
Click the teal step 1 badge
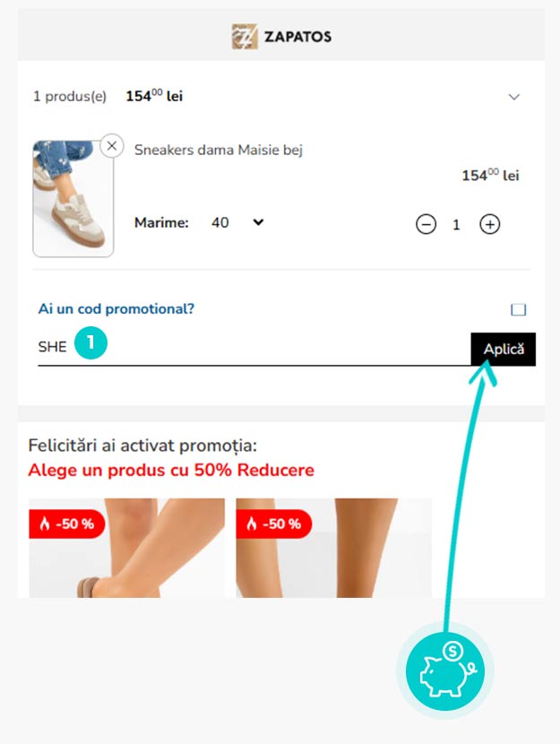91,342
